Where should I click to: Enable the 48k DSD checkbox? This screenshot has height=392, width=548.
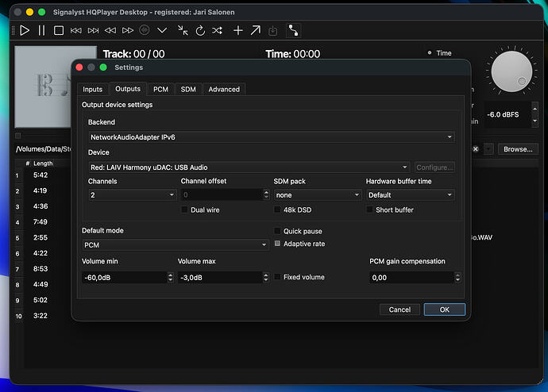[277, 209]
